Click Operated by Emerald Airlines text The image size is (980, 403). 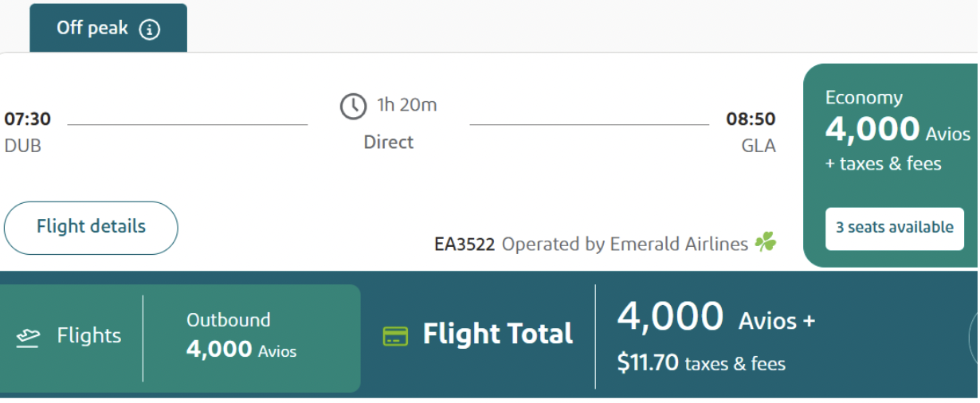(x=625, y=245)
